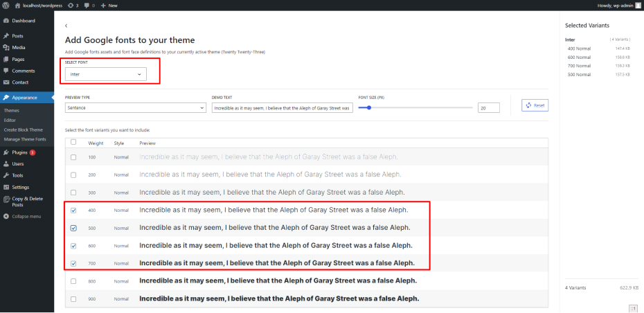Open Create Block Theme submenu item

[23, 129]
